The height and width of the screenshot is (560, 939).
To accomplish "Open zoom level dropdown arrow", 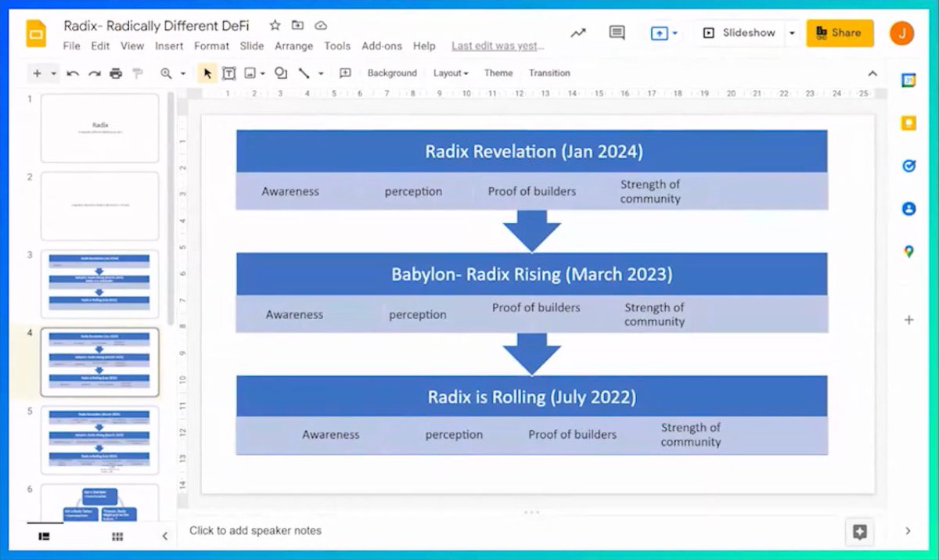I will pyautogui.click(x=183, y=74).
